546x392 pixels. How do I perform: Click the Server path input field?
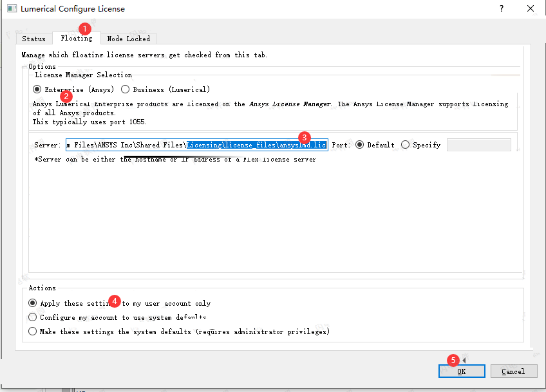[x=197, y=145]
